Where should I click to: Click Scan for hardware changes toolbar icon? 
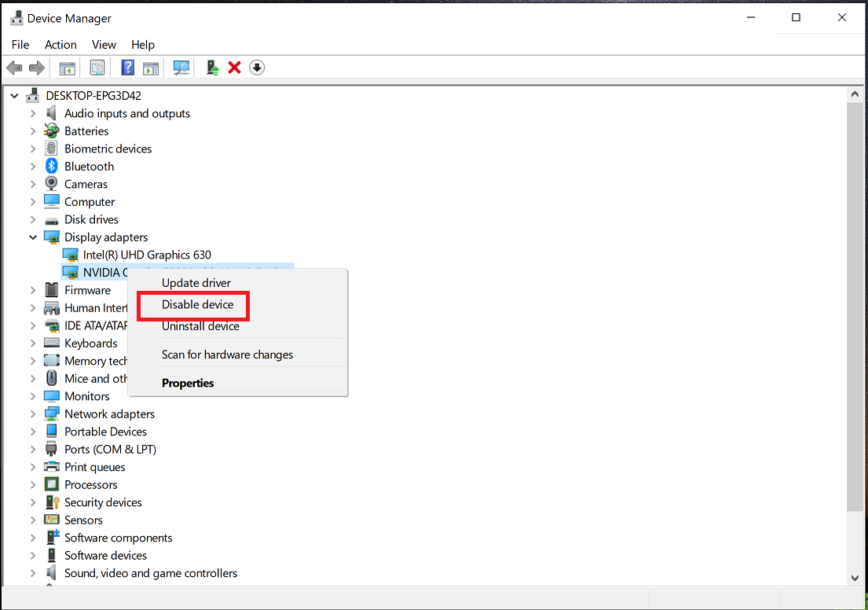click(181, 68)
